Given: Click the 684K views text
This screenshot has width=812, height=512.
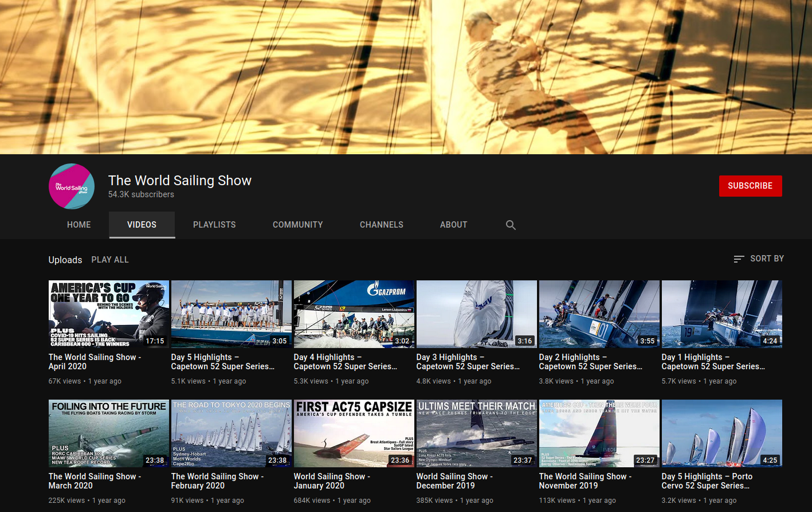Looking at the screenshot, I should point(312,501).
